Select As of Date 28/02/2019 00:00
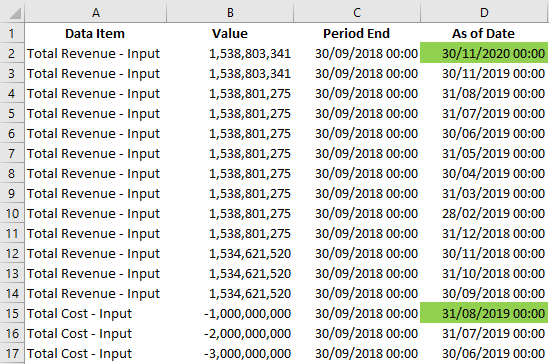The image size is (549, 364). coord(484,214)
